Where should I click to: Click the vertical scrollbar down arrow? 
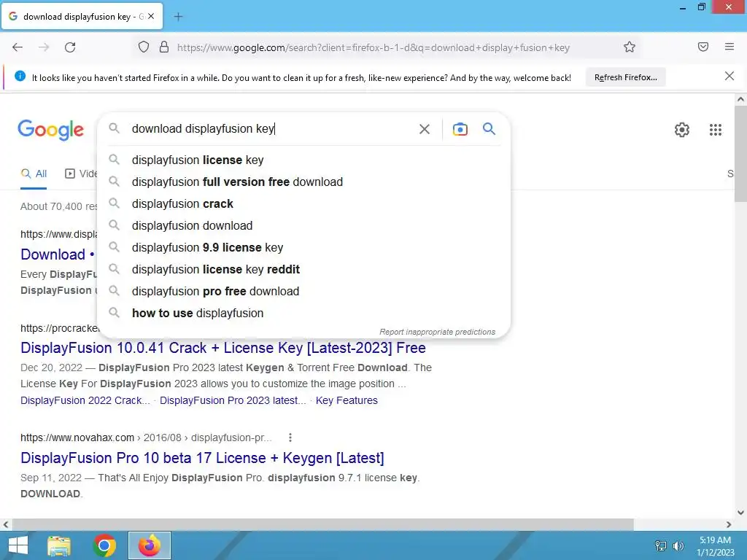point(740,513)
